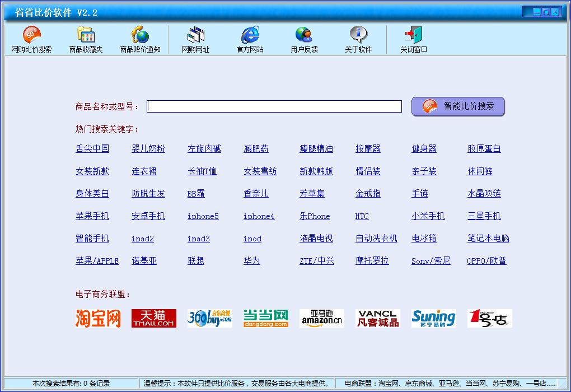Choose the 长袖T恤 link
Viewport: 571px width, 392px height.
(202, 171)
